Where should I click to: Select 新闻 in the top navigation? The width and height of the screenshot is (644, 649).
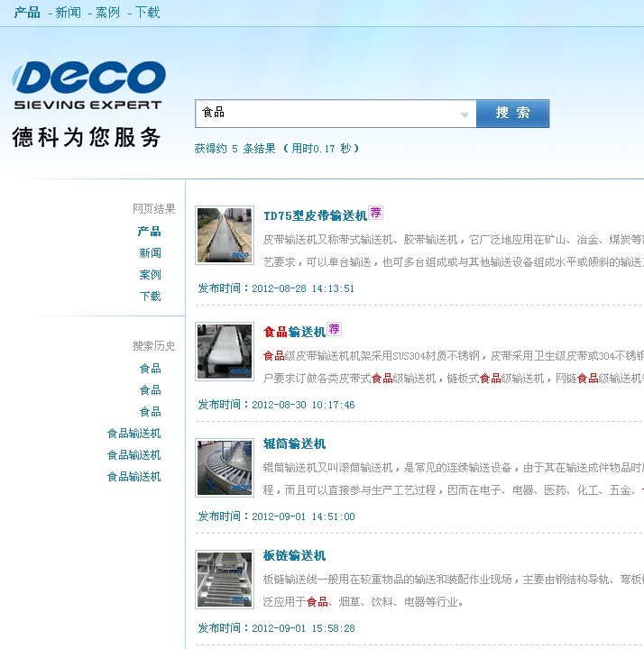[x=68, y=13]
